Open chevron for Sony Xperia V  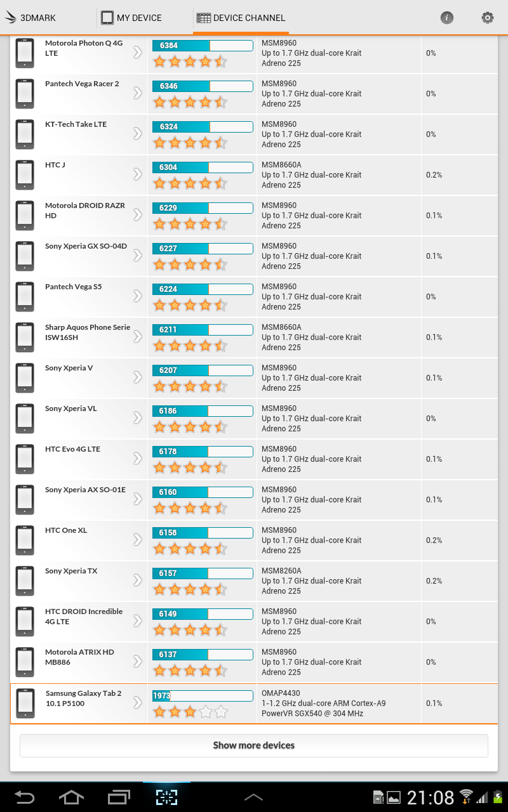[x=137, y=377]
